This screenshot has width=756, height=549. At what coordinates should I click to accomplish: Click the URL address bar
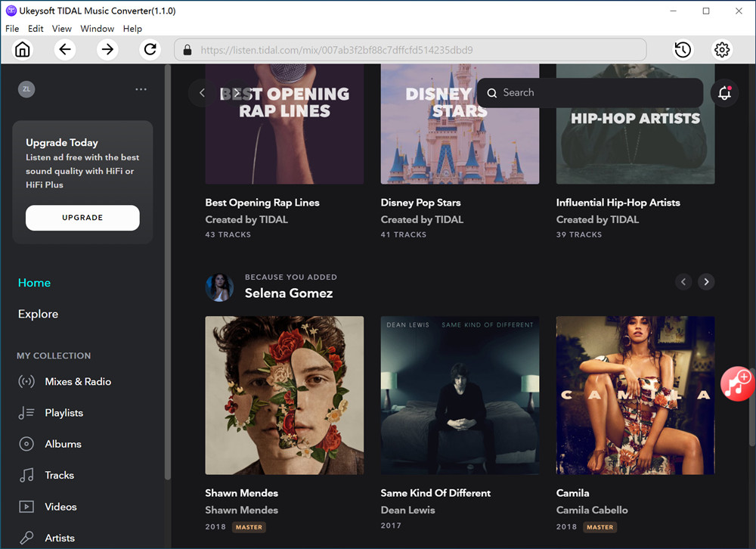coord(411,50)
